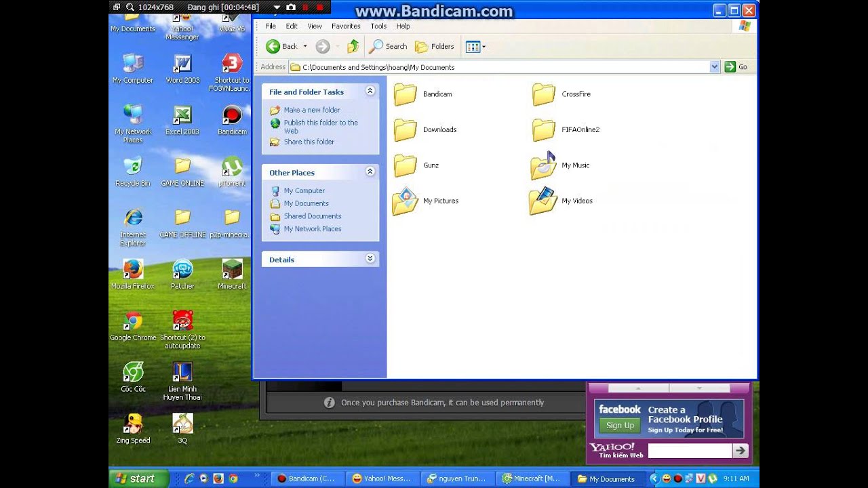Open the Bandicam folder
Viewport: 868px width, 488px height.
tap(422, 94)
